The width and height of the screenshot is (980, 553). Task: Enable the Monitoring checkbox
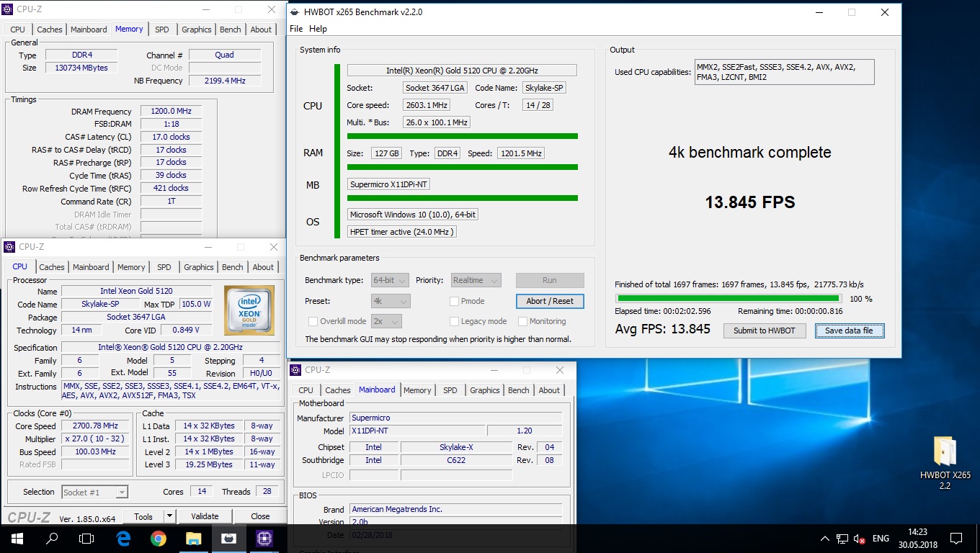pos(524,321)
